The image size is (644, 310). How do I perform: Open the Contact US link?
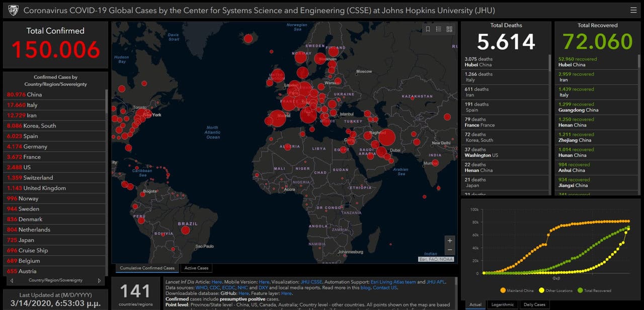tap(385, 287)
